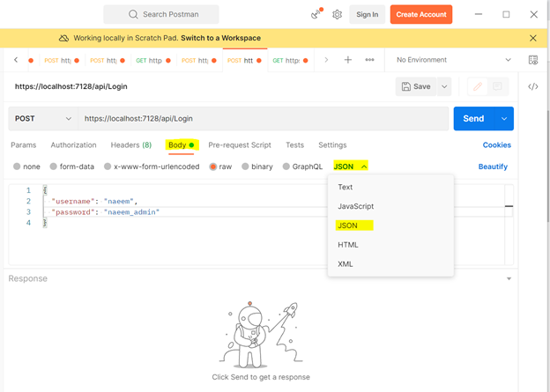This screenshot has height=392, width=550.
Task: Open the tab options ellipsis menu
Action: [369, 60]
